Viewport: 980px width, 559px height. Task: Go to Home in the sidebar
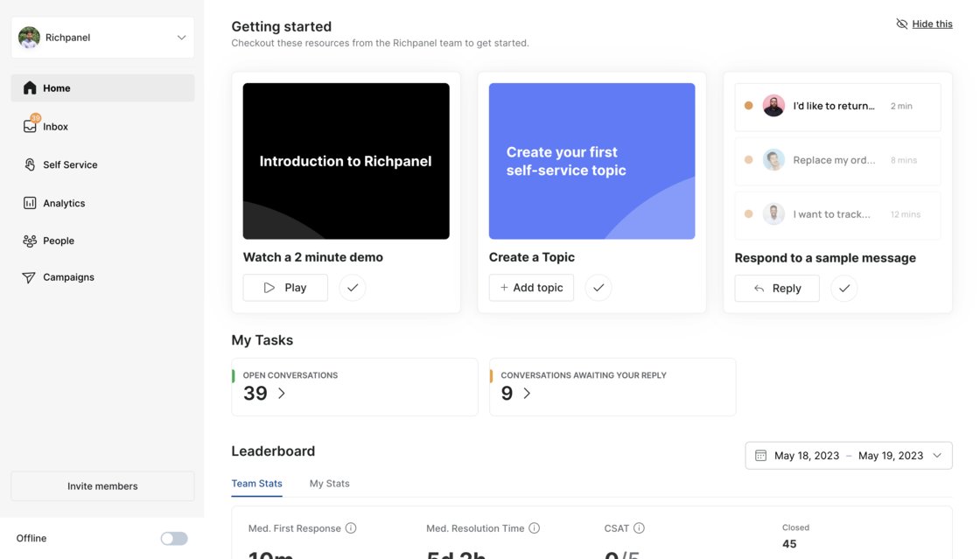(102, 88)
